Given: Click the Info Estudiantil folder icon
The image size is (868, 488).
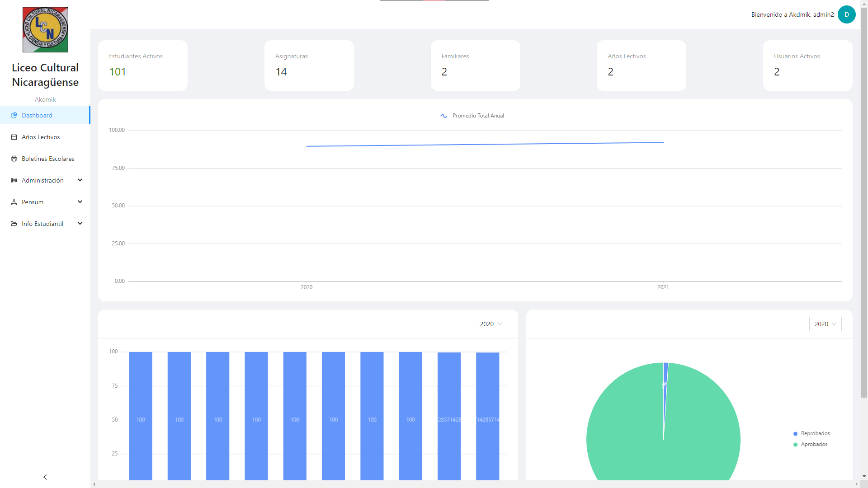Looking at the screenshot, I should 14,224.
